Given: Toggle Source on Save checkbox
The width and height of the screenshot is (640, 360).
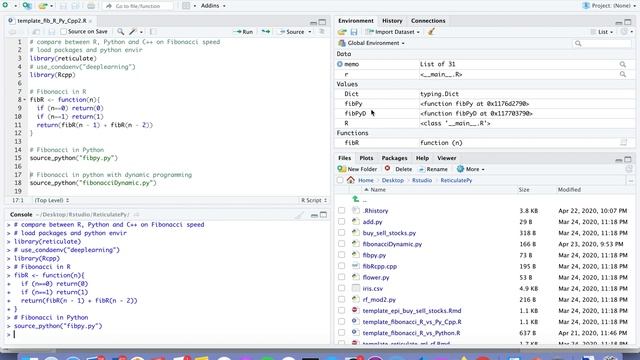Looking at the screenshot, I should pos(63,31).
